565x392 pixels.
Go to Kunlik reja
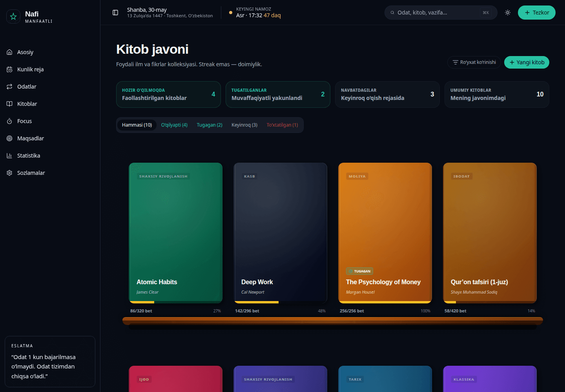point(50,69)
